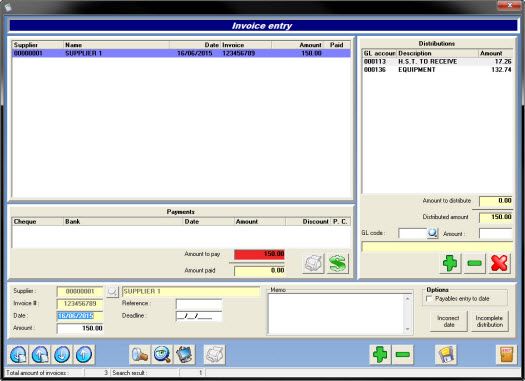Open GL code lookup magnifier
525x381 pixels.
click(x=433, y=233)
